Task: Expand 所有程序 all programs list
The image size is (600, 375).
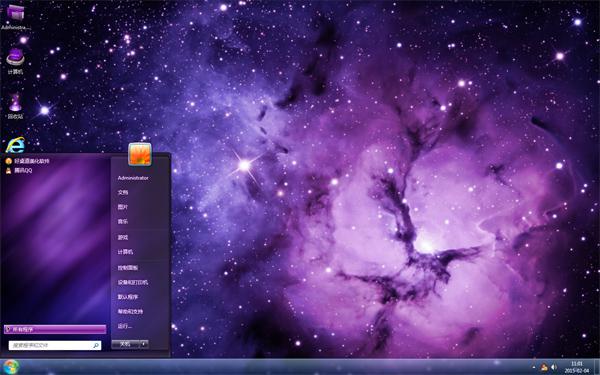Action: [x=55, y=329]
